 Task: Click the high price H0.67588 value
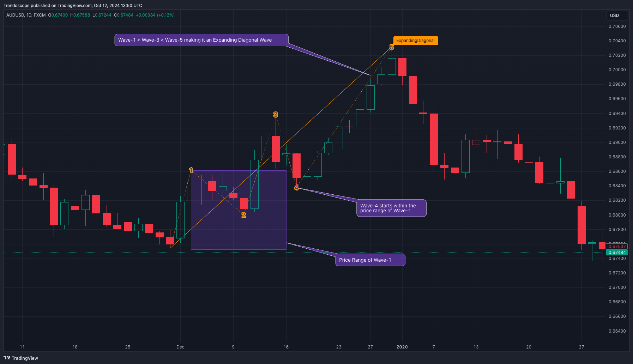click(80, 15)
